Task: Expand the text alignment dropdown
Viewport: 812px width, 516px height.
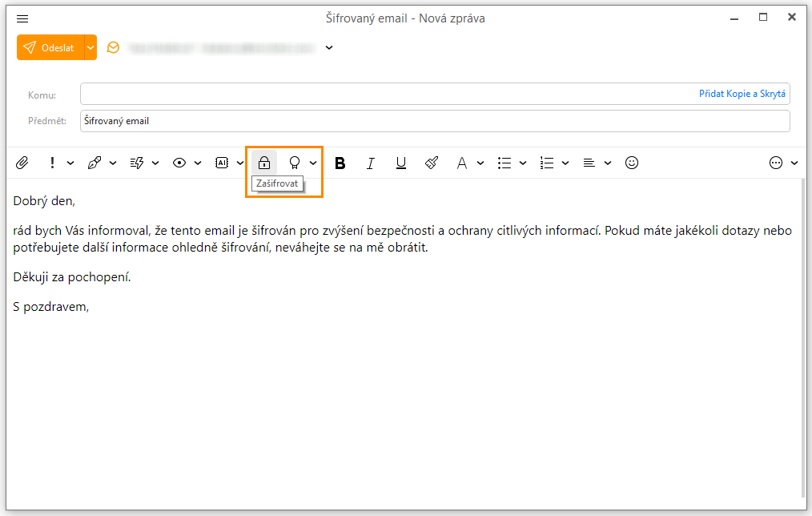Action: 608,163
